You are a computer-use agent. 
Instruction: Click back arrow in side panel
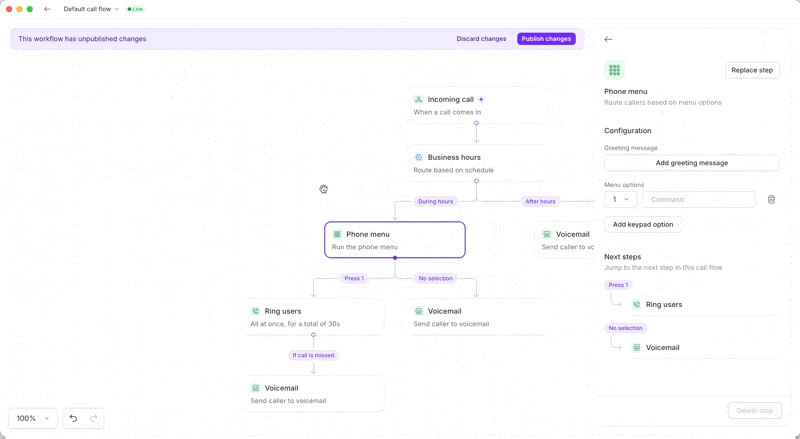click(608, 39)
